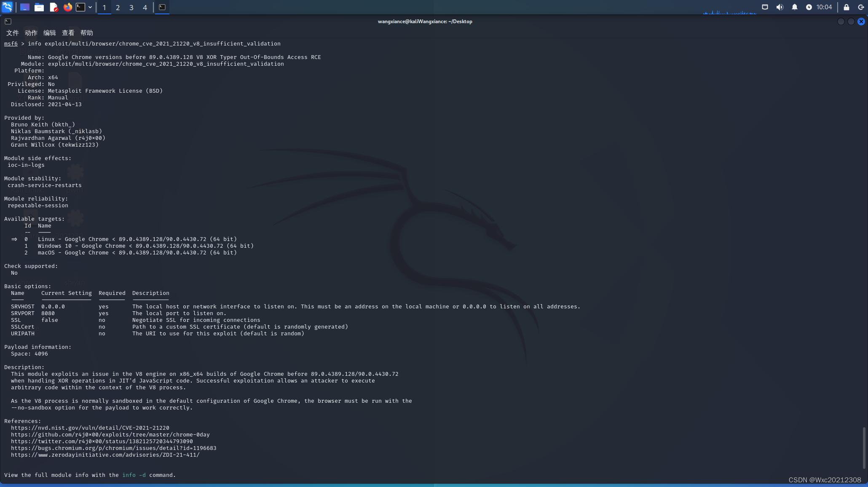The width and height of the screenshot is (868, 487).
Task: Open the Kali applications menu icon
Action: 8,7
